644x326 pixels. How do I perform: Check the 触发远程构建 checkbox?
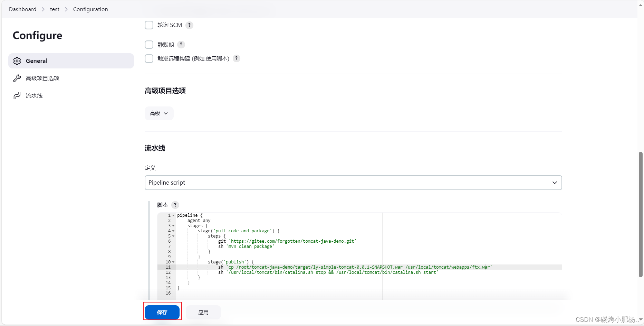pyautogui.click(x=149, y=58)
